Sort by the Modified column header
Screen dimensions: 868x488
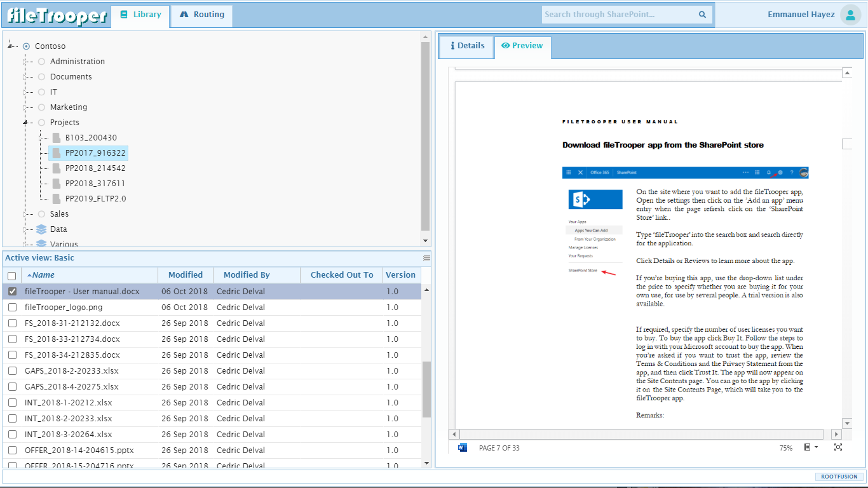(x=186, y=275)
